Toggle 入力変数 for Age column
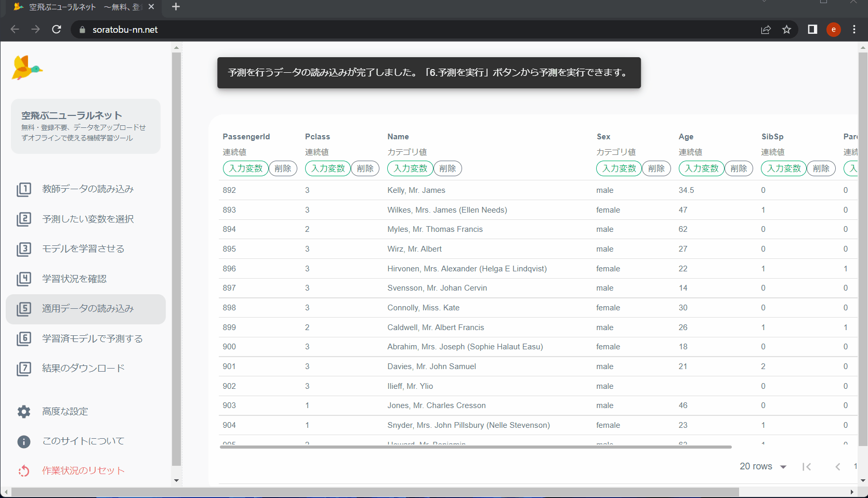The height and width of the screenshot is (498, 868). click(702, 168)
